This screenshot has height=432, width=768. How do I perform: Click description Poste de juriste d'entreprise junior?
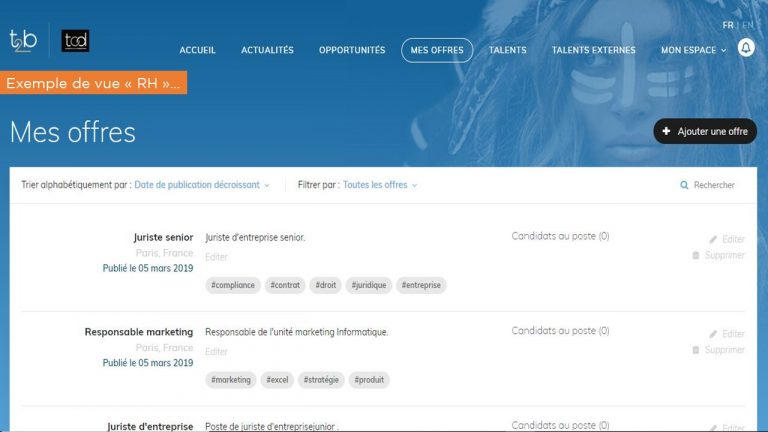[x=272, y=426]
